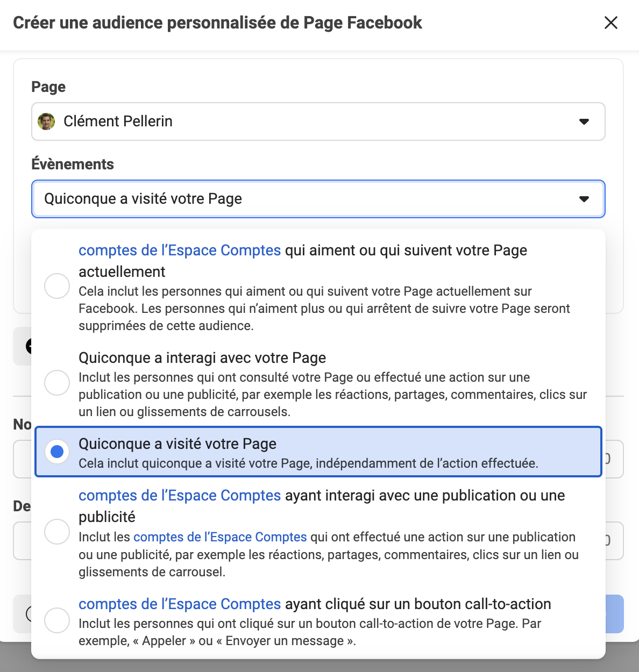Open the Clément Pellerin Page dropdown
Image resolution: width=639 pixels, height=672 pixels.
pos(317,121)
